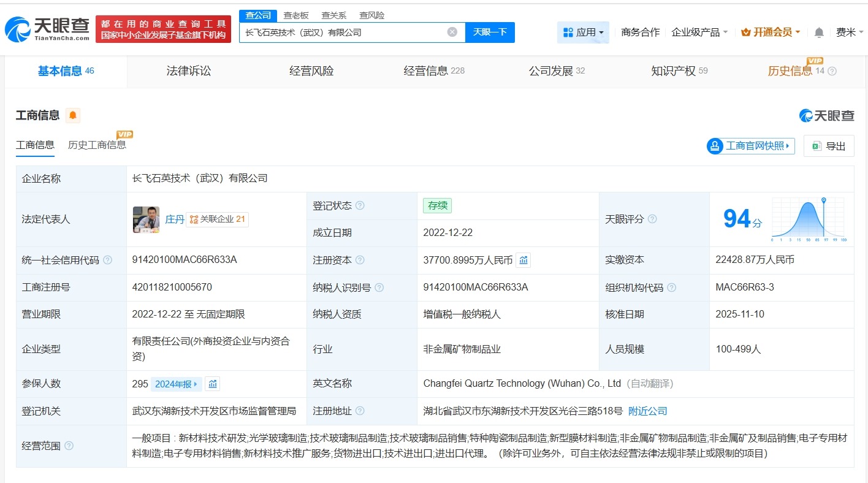Screen dimensions: 868x483
Task: Open the 附近公司 link
Action: [x=647, y=411]
